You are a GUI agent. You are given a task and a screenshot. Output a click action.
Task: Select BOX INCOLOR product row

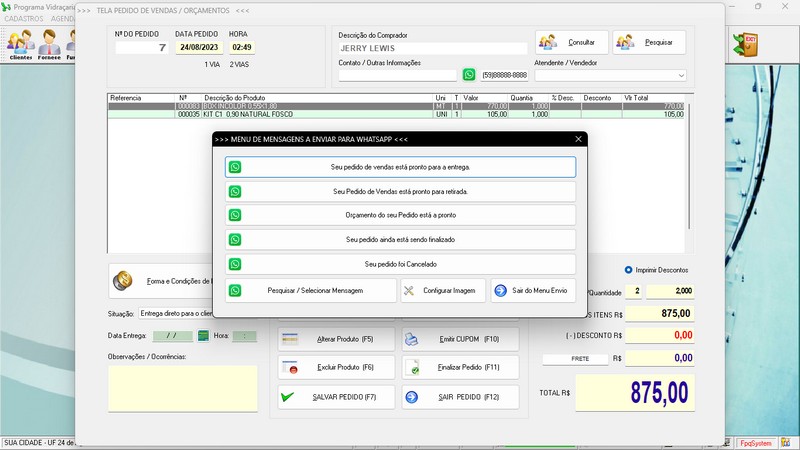coord(396,106)
